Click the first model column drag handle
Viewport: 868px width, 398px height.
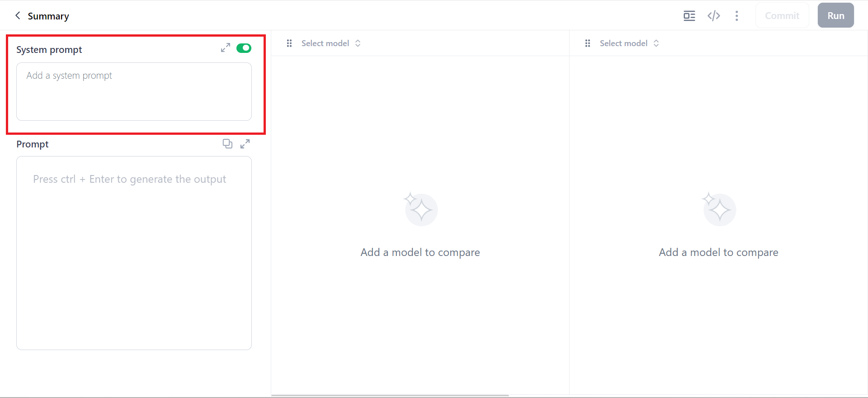[x=289, y=43]
